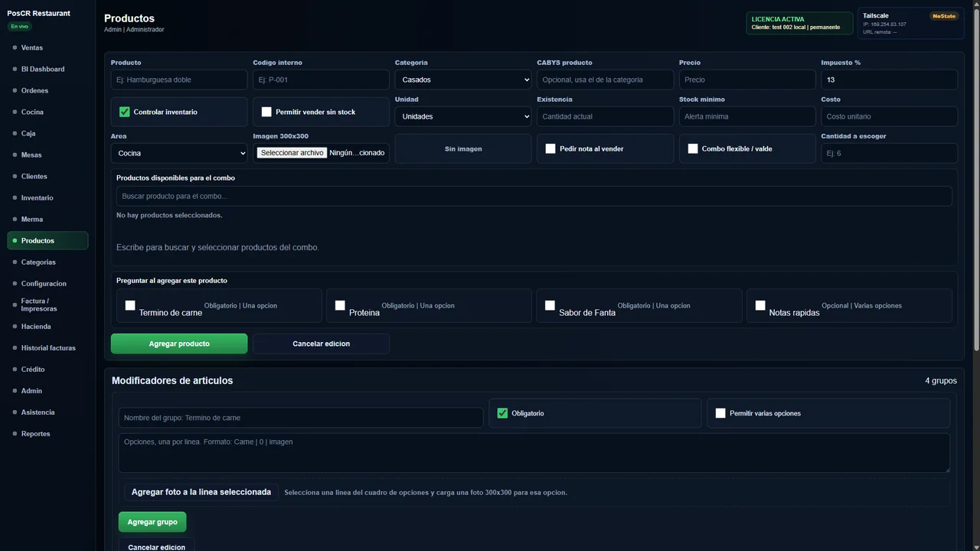Focus the Precio input

click(x=747, y=80)
